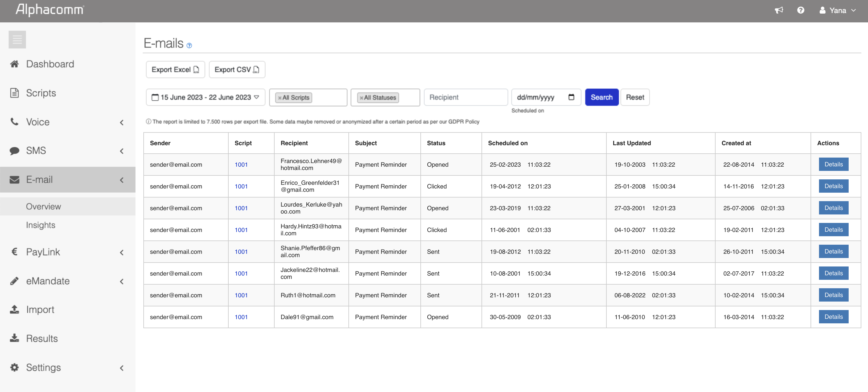Image resolution: width=868 pixels, height=392 pixels.
Task: Open the Insights submenu item
Action: coord(41,225)
